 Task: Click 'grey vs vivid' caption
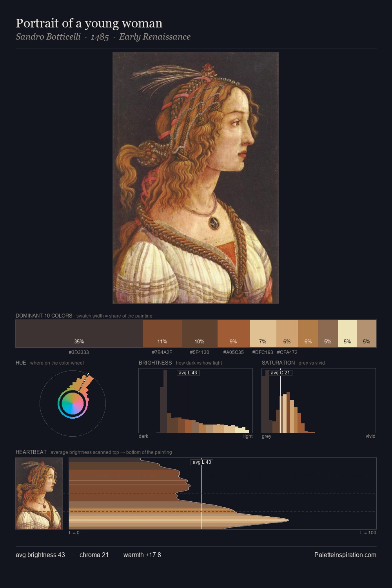tap(312, 363)
